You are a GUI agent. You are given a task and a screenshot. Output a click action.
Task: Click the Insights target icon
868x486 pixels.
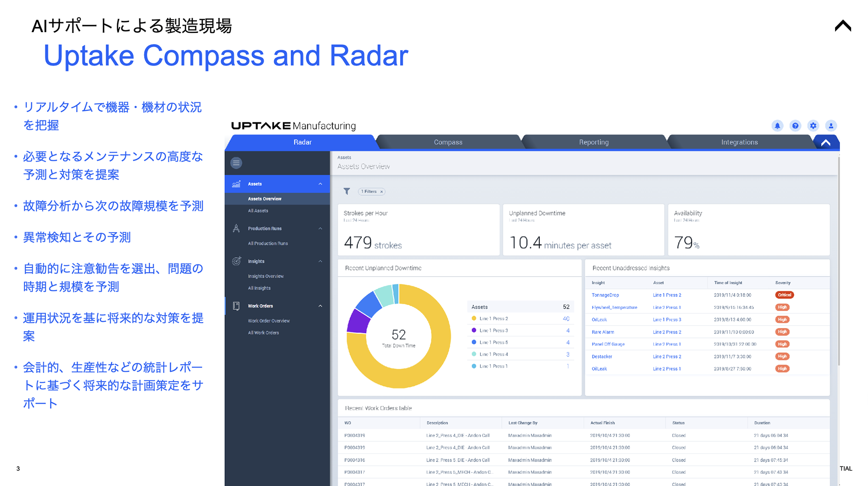coord(236,261)
